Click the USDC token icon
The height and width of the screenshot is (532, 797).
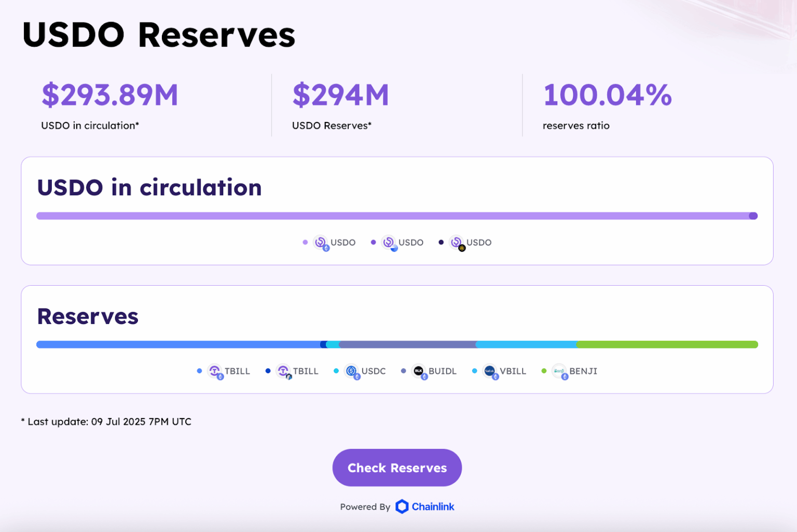coord(352,371)
